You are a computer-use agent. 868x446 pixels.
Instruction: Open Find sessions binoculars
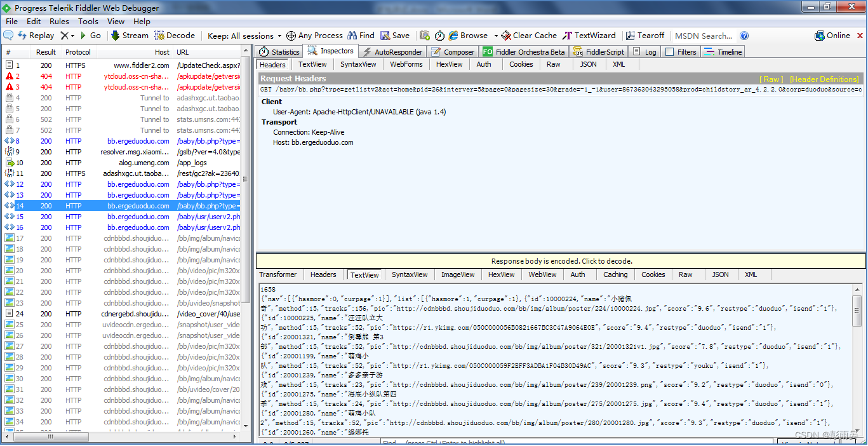point(361,36)
